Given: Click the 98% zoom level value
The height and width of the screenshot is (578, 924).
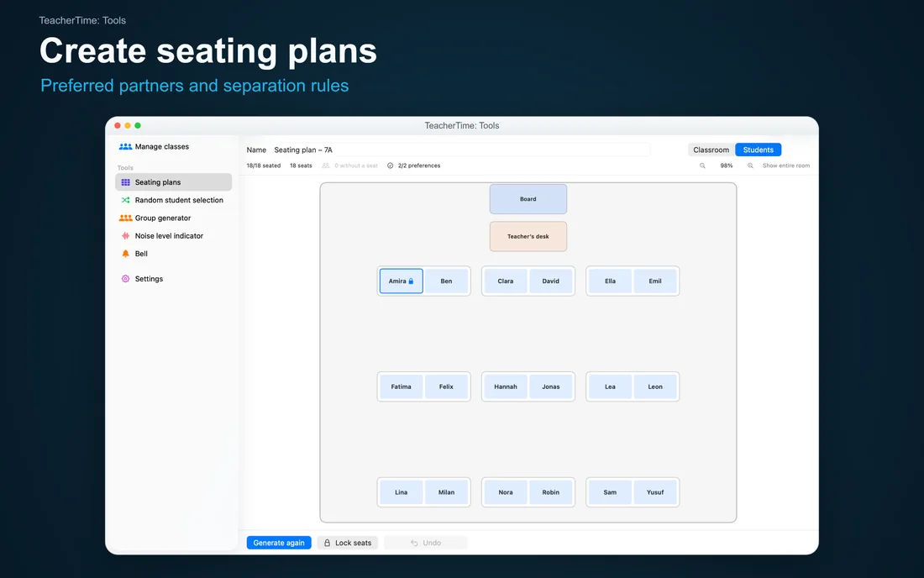Looking at the screenshot, I should click(727, 166).
